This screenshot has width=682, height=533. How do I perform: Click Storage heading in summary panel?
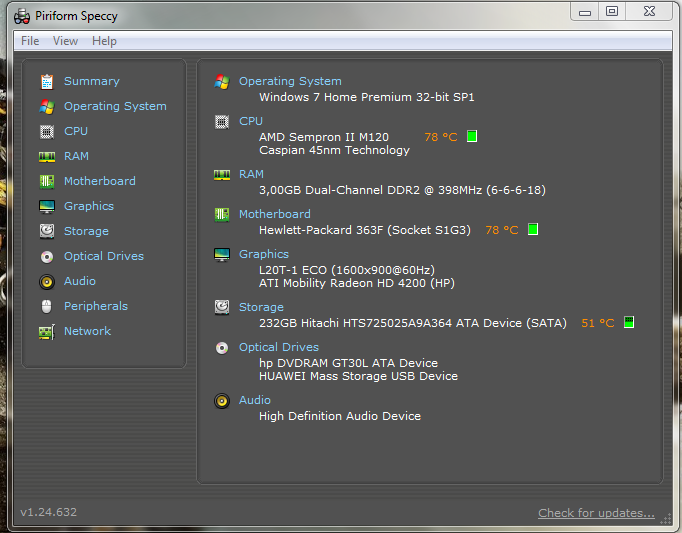click(x=261, y=308)
